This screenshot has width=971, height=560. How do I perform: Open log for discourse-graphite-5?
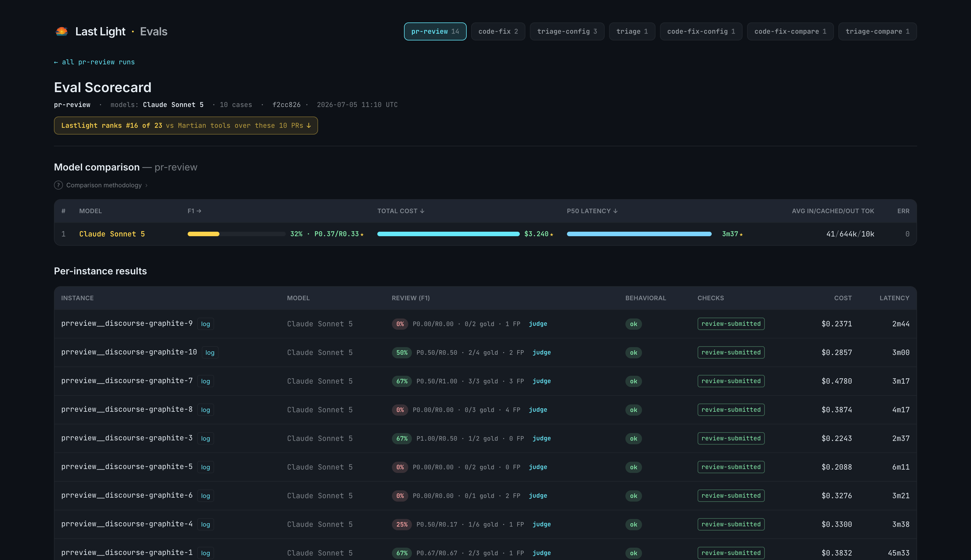205,467
